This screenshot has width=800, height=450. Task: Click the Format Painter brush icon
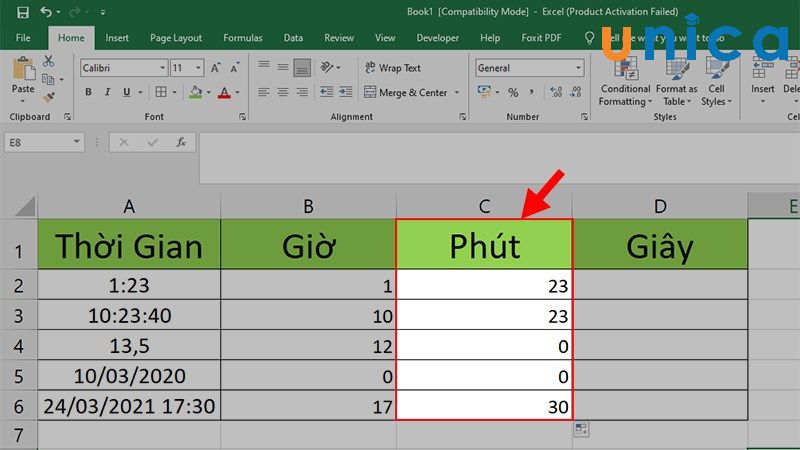click(x=48, y=97)
